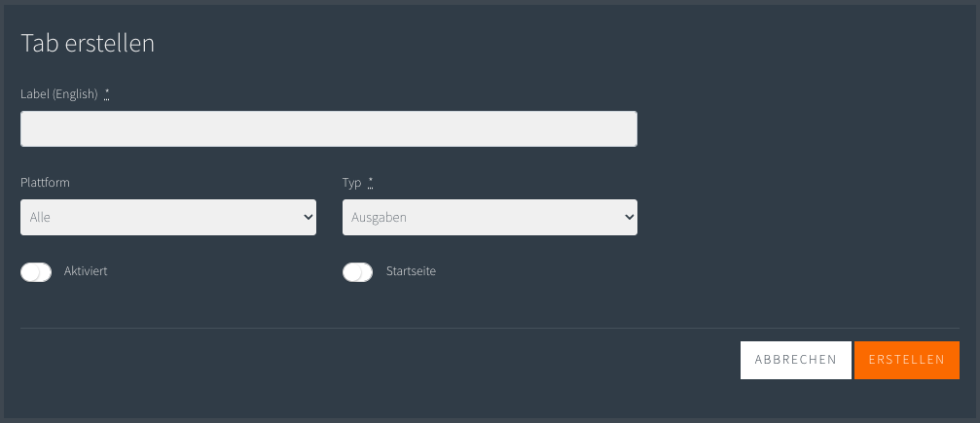The height and width of the screenshot is (423, 980).
Task: Click the Typ field caption
Action: tap(352, 183)
